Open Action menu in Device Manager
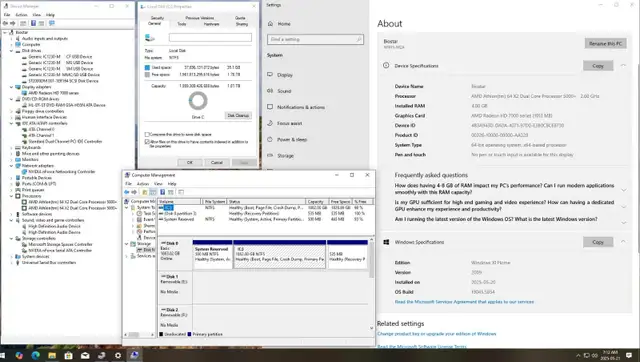 (x=21, y=15)
